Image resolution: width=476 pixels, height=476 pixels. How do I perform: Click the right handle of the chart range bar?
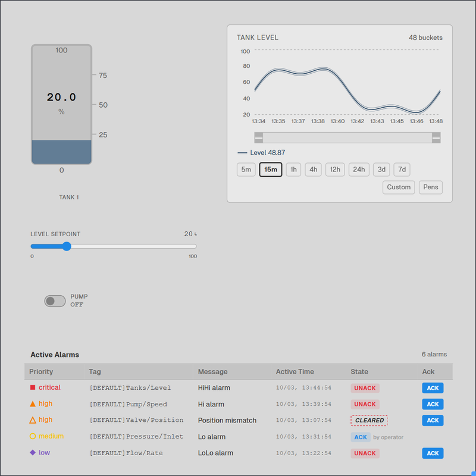tap(436, 137)
